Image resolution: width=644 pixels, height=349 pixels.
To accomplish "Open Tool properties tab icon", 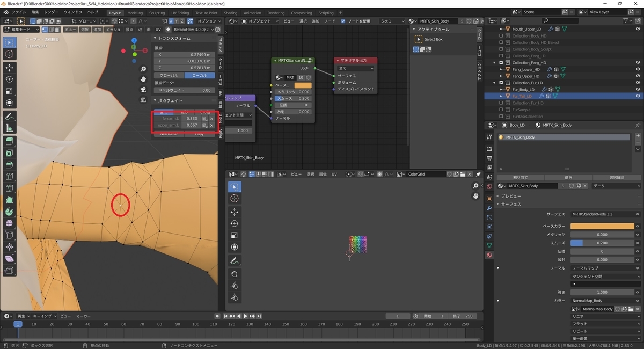I will (489, 137).
